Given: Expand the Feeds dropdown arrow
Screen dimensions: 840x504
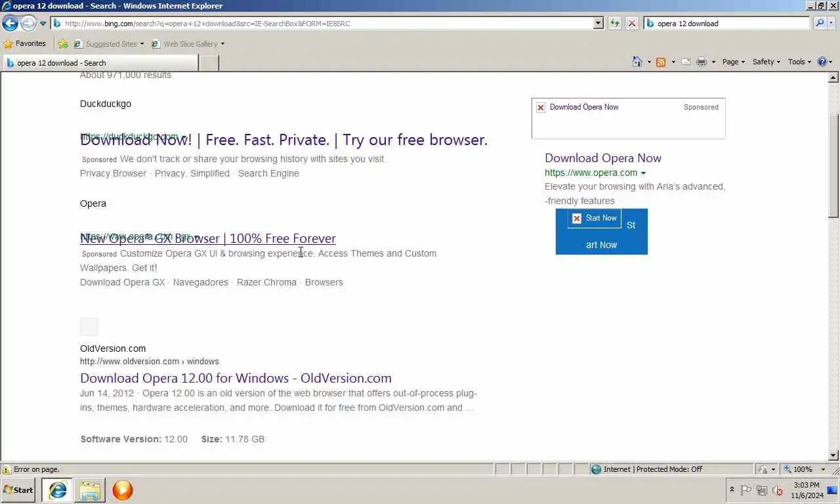Looking at the screenshot, I should click(x=673, y=62).
